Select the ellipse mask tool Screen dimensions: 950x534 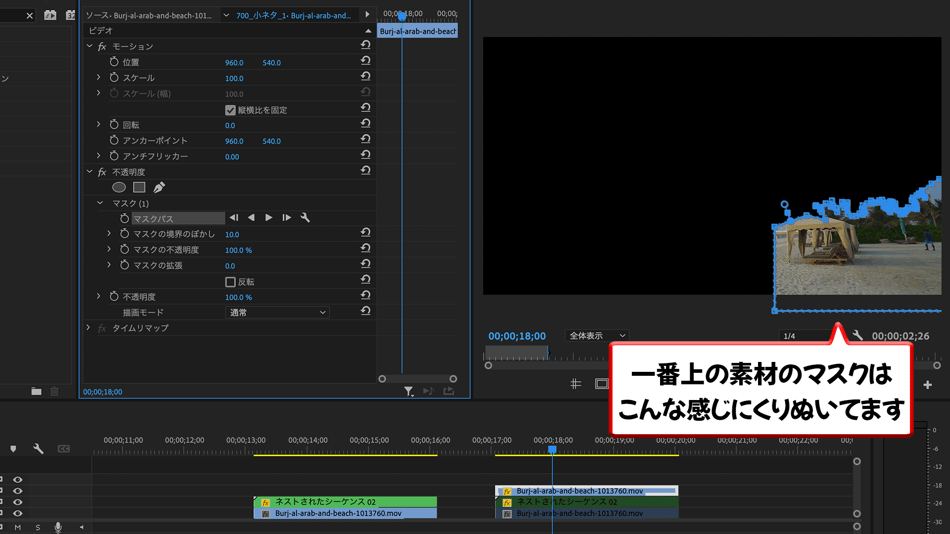(x=119, y=187)
